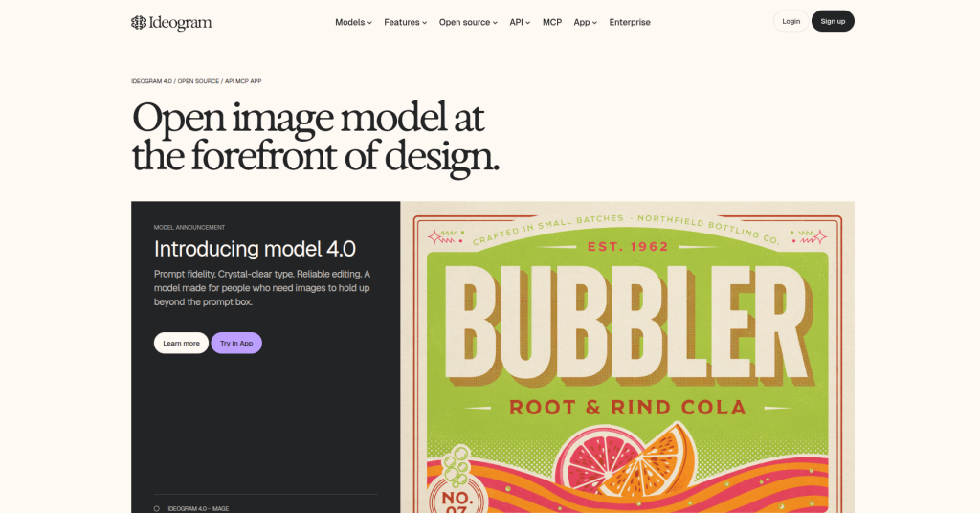Select the Ideogram 4.0 - Image radio indicator

point(156,508)
